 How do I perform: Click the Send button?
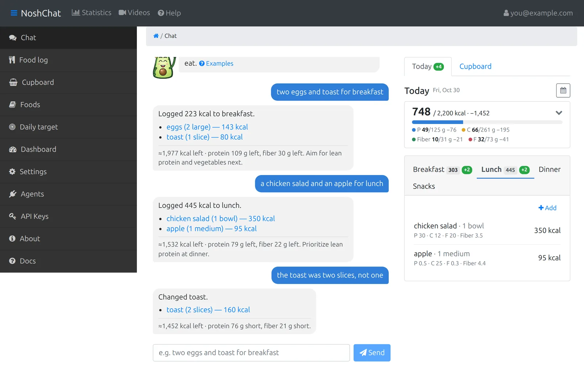(372, 353)
